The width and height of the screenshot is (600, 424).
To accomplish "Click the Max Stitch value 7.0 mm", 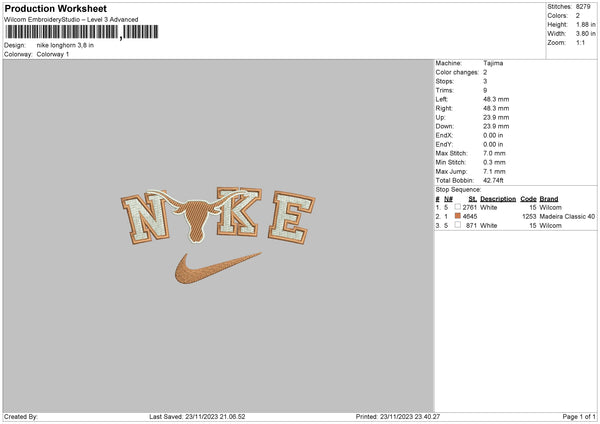I will (x=494, y=153).
